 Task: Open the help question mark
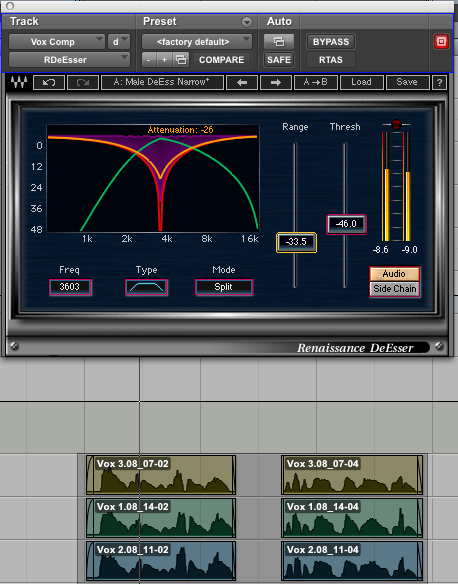point(439,82)
